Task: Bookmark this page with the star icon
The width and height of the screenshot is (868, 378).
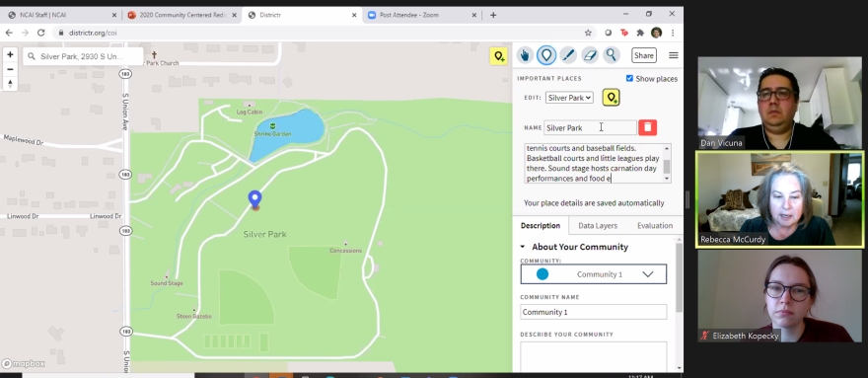Action: (x=588, y=33)
